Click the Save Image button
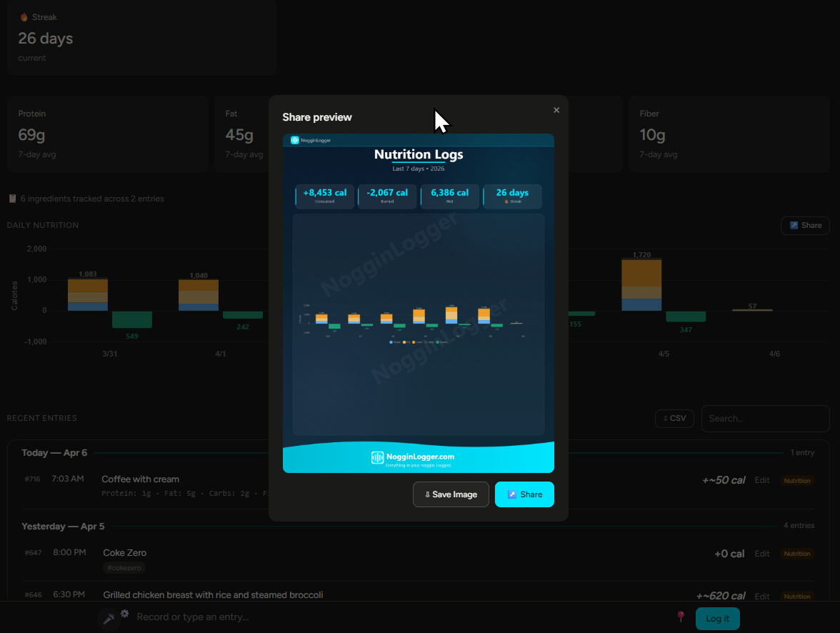Screen dimensions: 840x633 (451, 494)
